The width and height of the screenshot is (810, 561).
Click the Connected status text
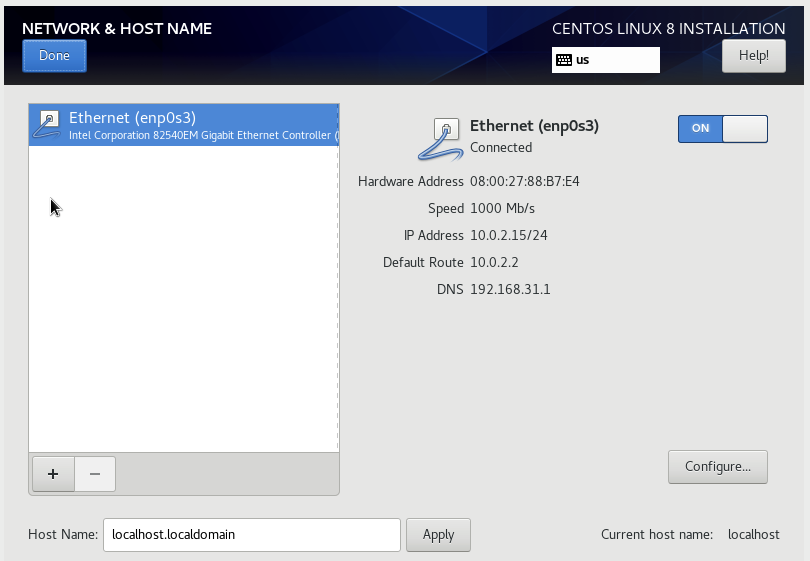[501, 147]
